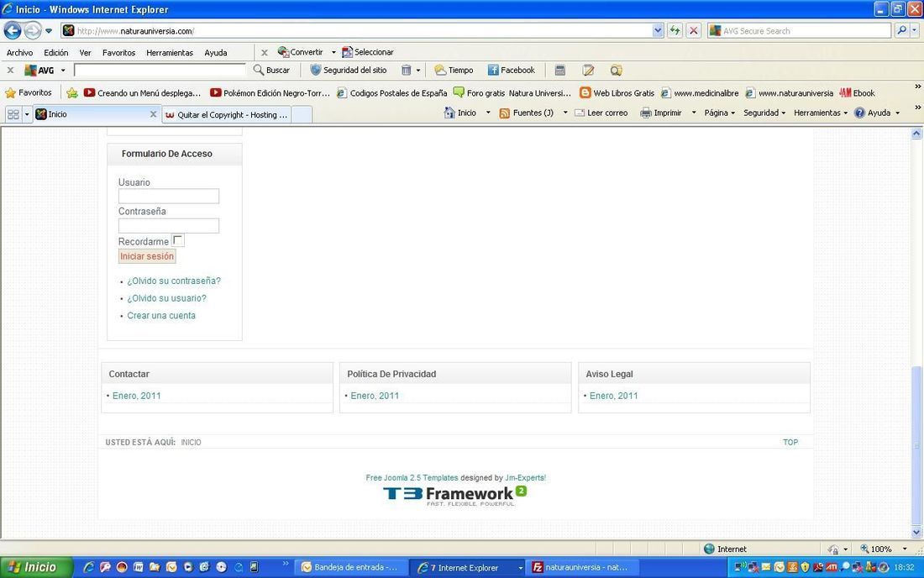The image size is (924, 578).
Task: Open Codigos Postales de España favorite
Action: pos(392,92)
